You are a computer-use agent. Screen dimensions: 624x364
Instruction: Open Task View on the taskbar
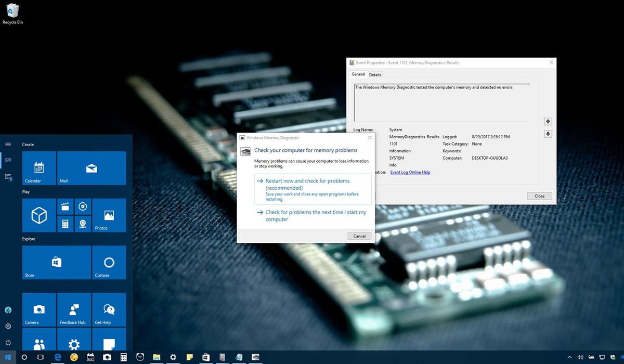click(41, 357)
